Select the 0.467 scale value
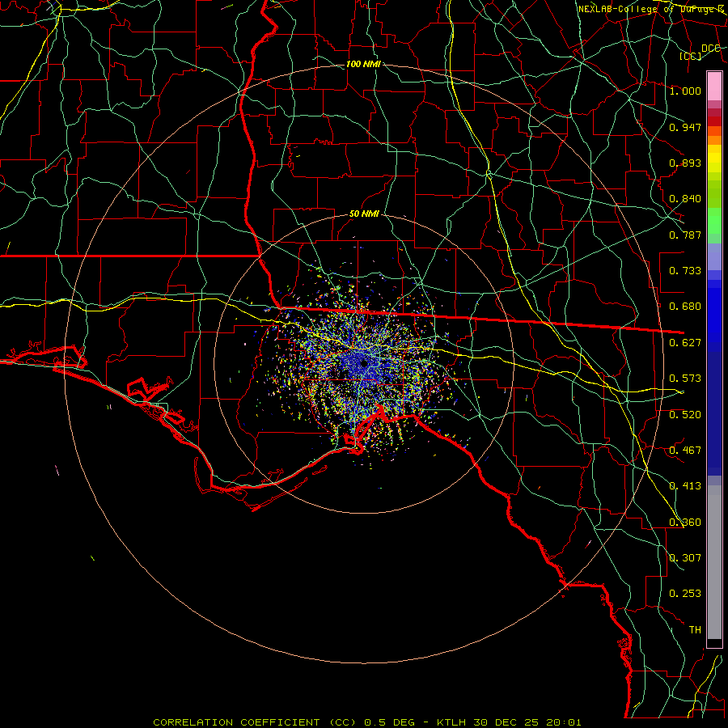This screenshot has height=728, width=728. 685,451
